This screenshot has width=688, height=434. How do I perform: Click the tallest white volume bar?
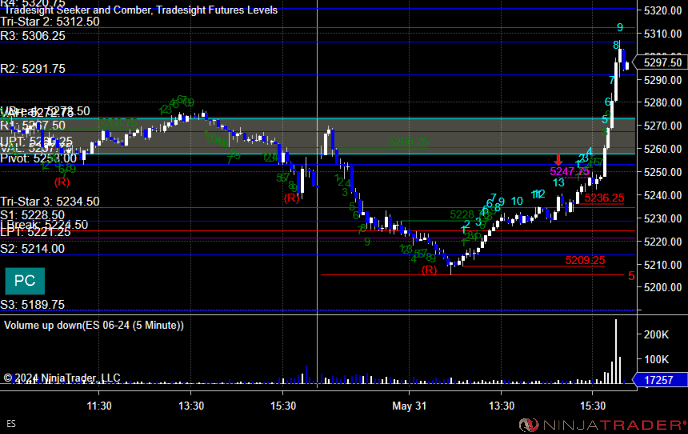(616, 351)
